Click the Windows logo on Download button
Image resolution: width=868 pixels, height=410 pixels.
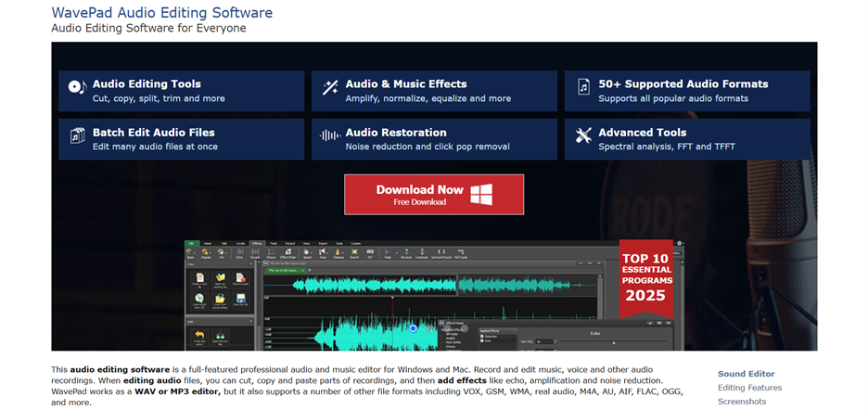point(481,195)
